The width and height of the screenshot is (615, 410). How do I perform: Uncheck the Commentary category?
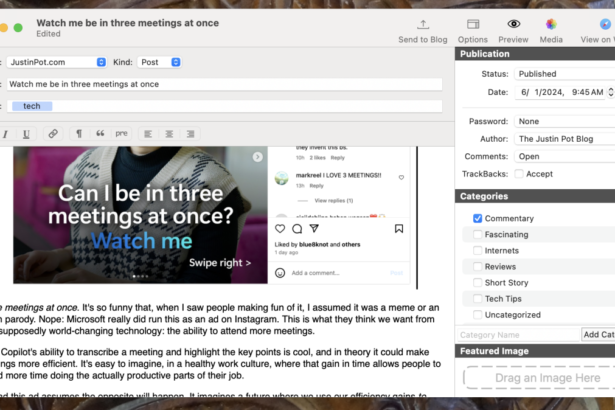[478, 218]
